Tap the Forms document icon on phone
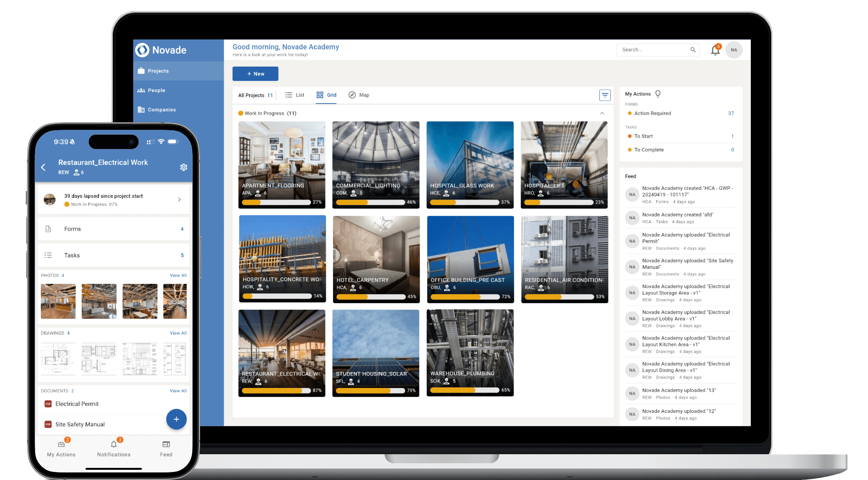 [x=48, y=229]
